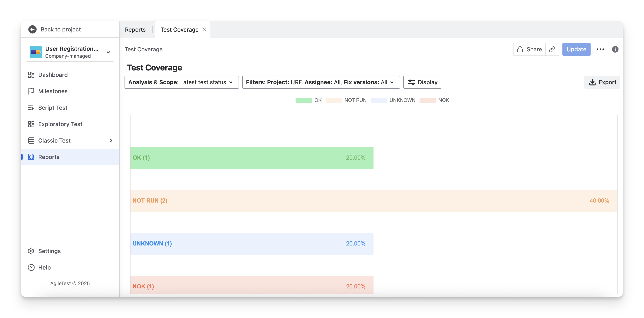Screen dimensions: 644x318
Task: Expand the Classic Test submenu chevron
Action: point(111,141)
